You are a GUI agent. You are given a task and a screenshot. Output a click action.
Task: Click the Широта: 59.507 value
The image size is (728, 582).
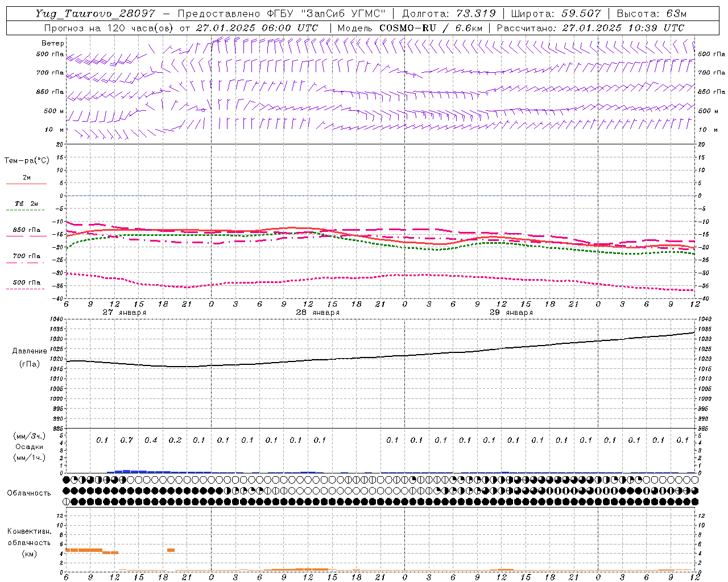point(556,14)
